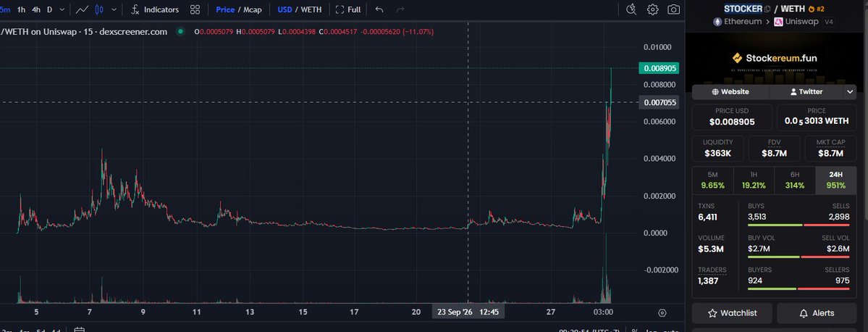Viewport: 868px width, 332px height.
Task: Add pair to Watchlist
Action: (x=731, y=313)
